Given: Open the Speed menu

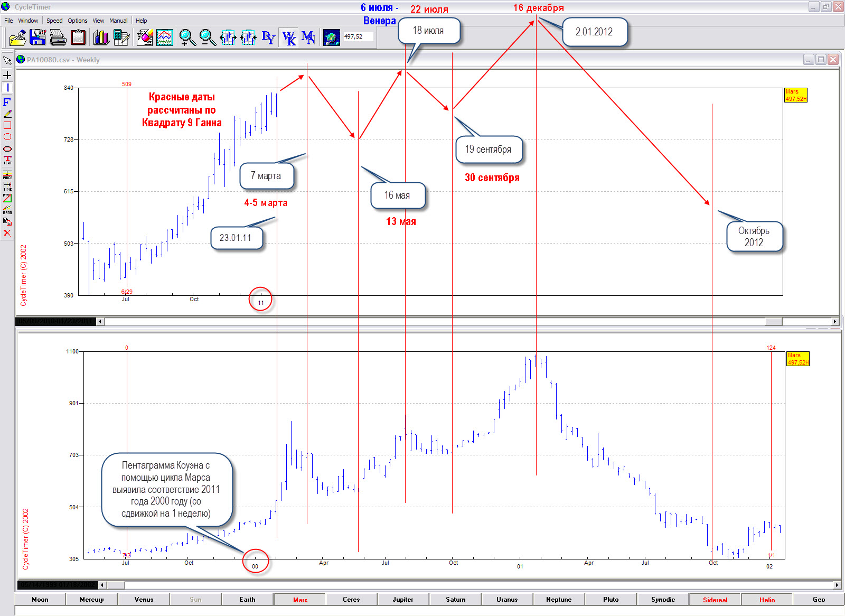Looking at the screenshot, I should [x=54, y=21].
